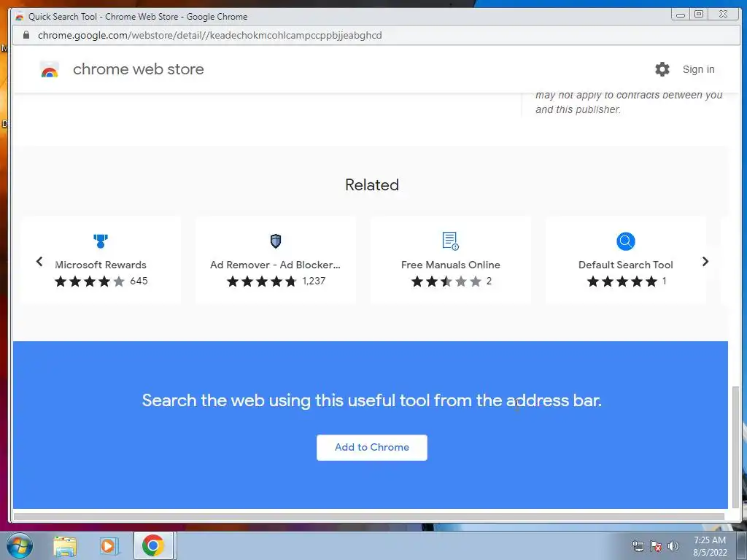
Task: Click the Free Manuals Online document icon
Action: [x=450, y=241]
